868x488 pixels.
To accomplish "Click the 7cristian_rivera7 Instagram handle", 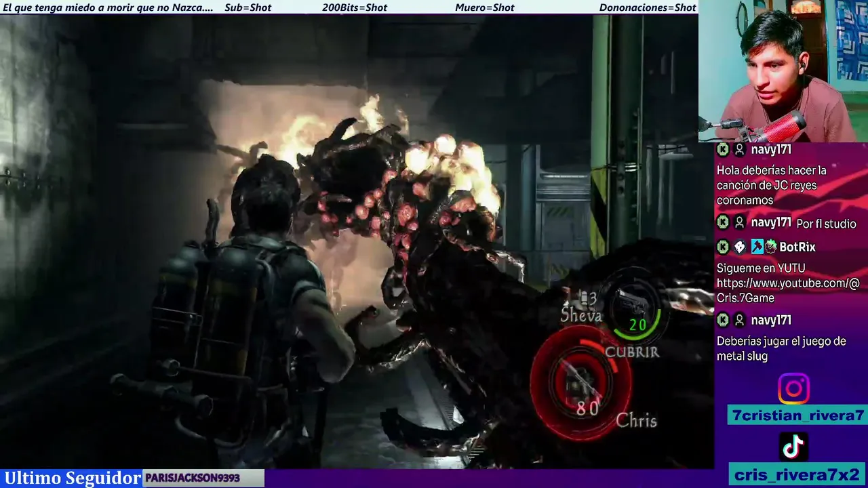I will pos(797,415).
